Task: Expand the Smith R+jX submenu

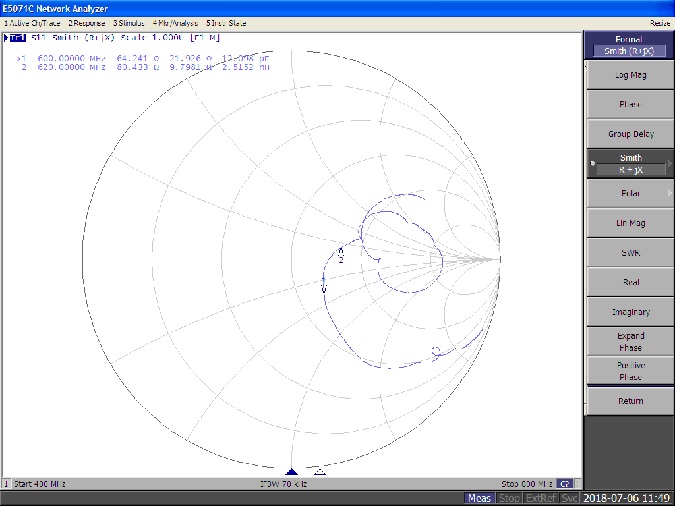Action: coord(630,164)
